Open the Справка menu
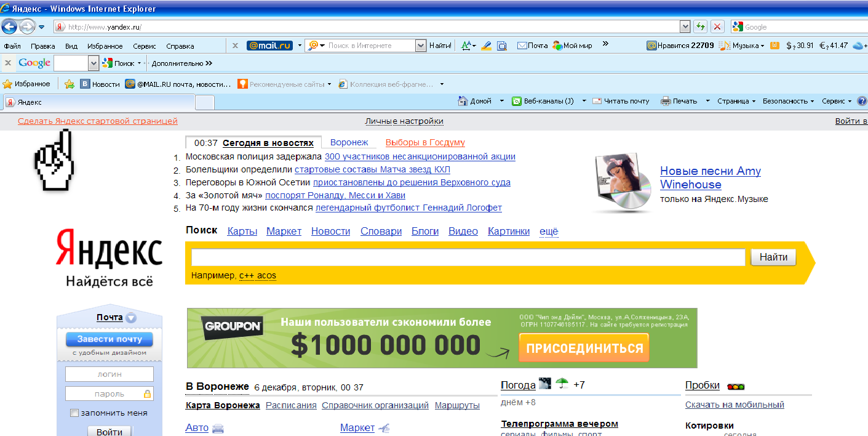The width and height of the screenshot is (868, 436). point(180,46)
